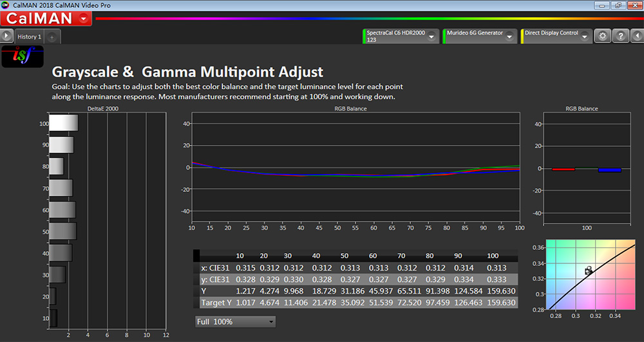Screen dimensions: 644x342
Task: Click the measured point on CIE chart
Action: [x=589, y=271]
